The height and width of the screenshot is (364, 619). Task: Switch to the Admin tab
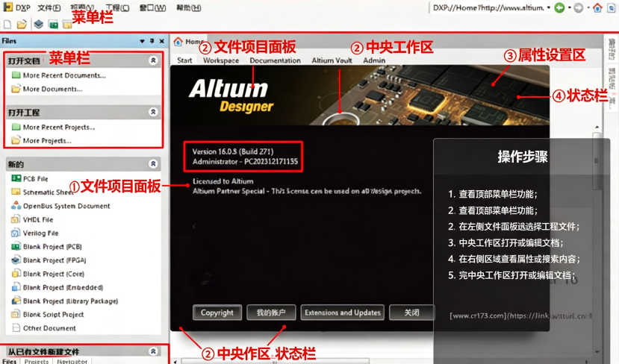(x=374, y=60)
